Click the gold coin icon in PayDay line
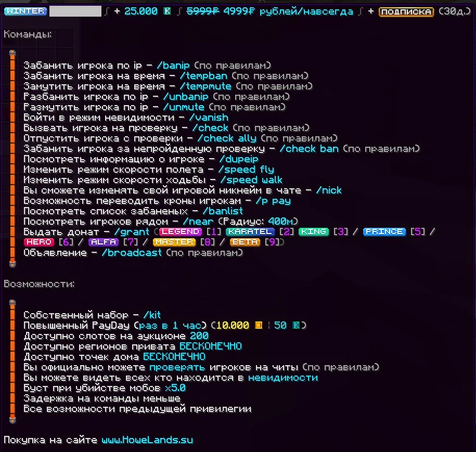Viewport: 476px width, 452px height. point(259,326)
